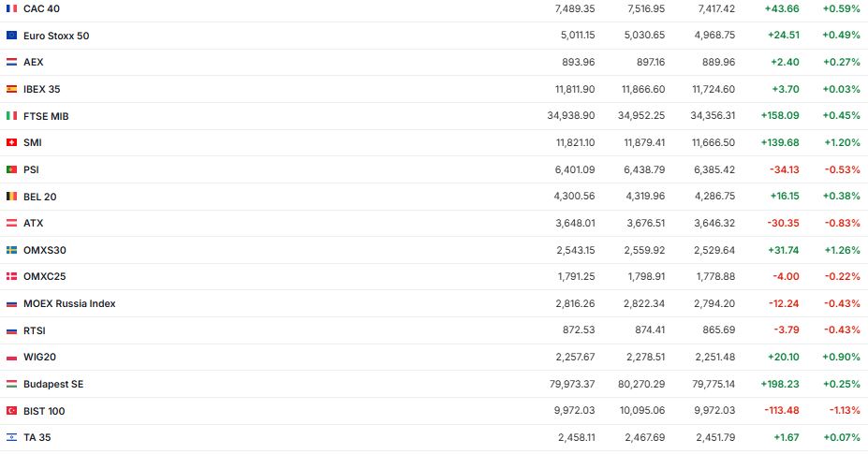Select the AEX index name
The height and width of the screenshot is (454, 868).
coord(34,63)
